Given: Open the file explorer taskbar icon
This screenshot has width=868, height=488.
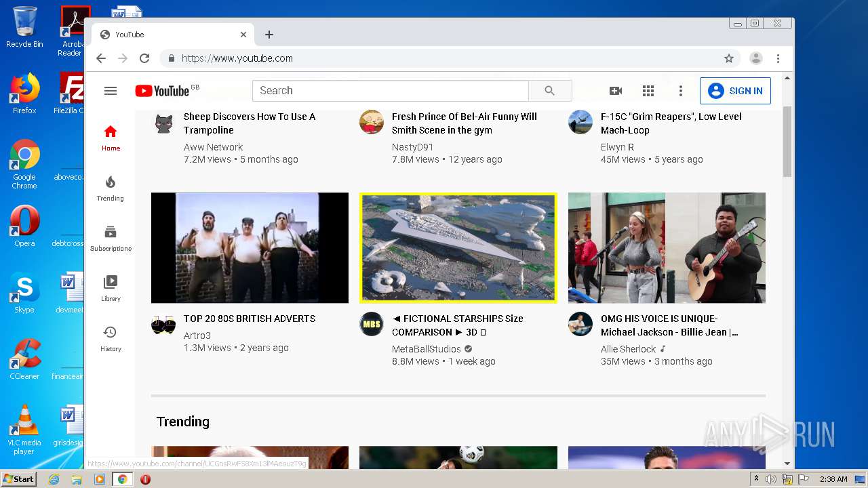Looking at the screenshot, I should [77, 479].
